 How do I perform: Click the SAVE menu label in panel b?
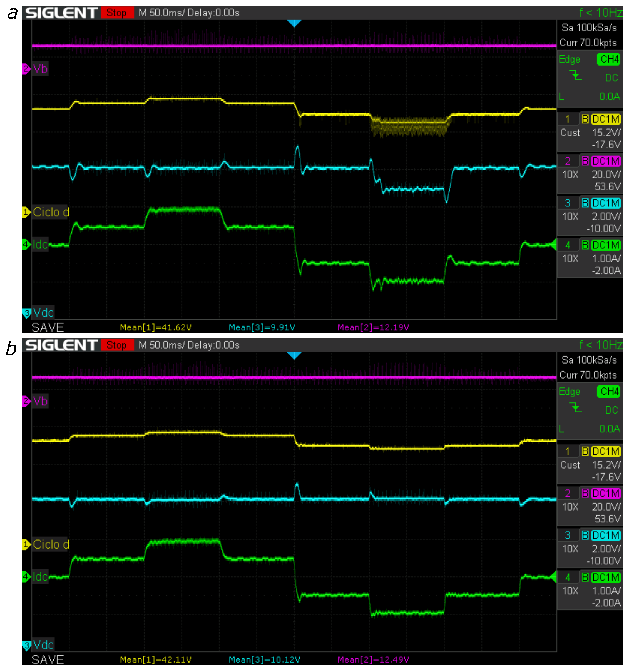point(48,659)
